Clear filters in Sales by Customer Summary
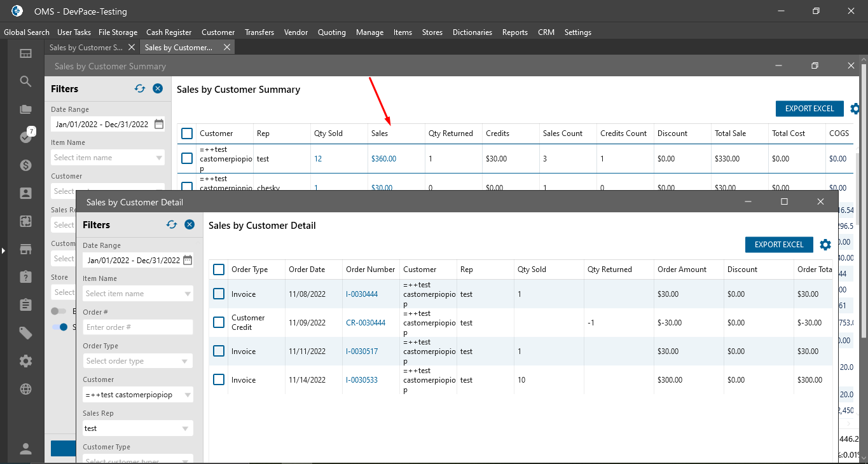Viewport: 868px width, 464px height. (158, 88)
